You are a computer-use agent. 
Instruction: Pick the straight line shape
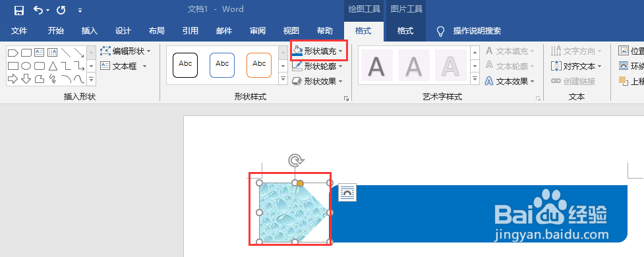[66, 53]
